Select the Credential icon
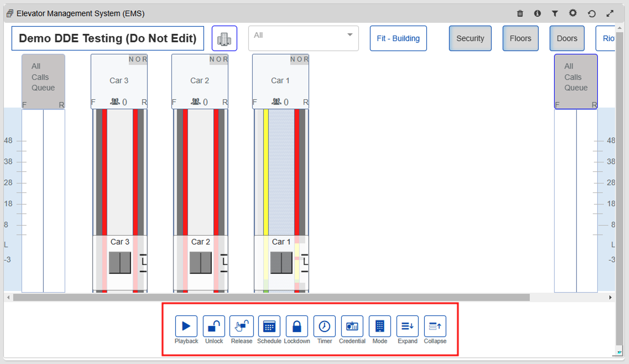The image size is (629, 364). 352,326
